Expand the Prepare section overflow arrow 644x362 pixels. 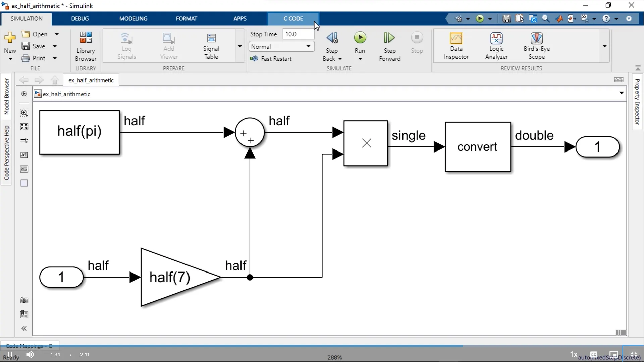(240, 46)
